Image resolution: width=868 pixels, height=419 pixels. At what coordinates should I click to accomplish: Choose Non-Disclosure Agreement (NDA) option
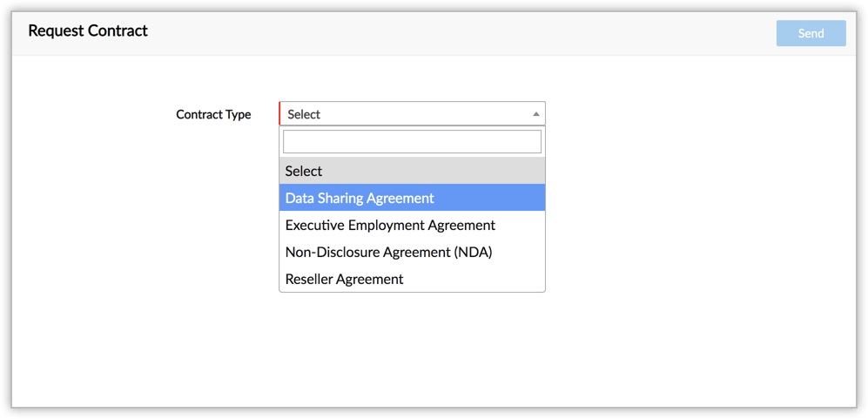412,252
